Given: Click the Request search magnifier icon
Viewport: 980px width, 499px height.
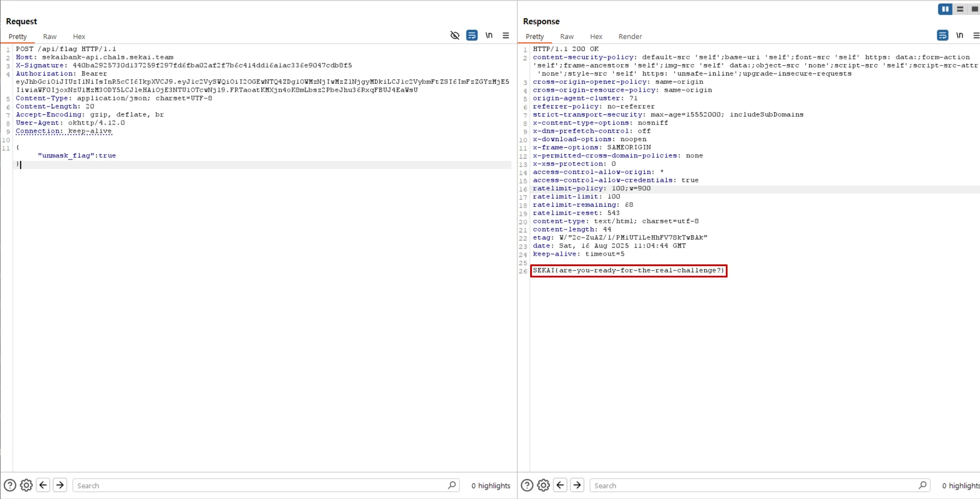Looking at the screenshot, I should [452, 485].
